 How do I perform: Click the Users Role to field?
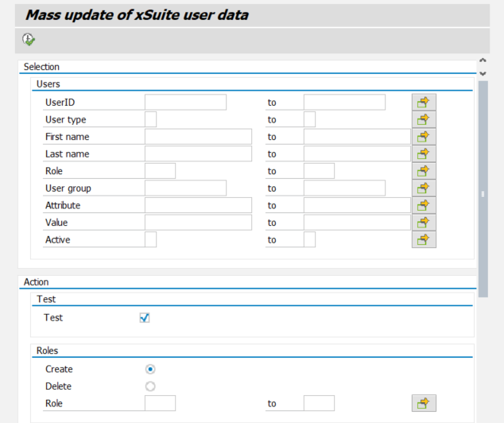[x=319, y=171]
